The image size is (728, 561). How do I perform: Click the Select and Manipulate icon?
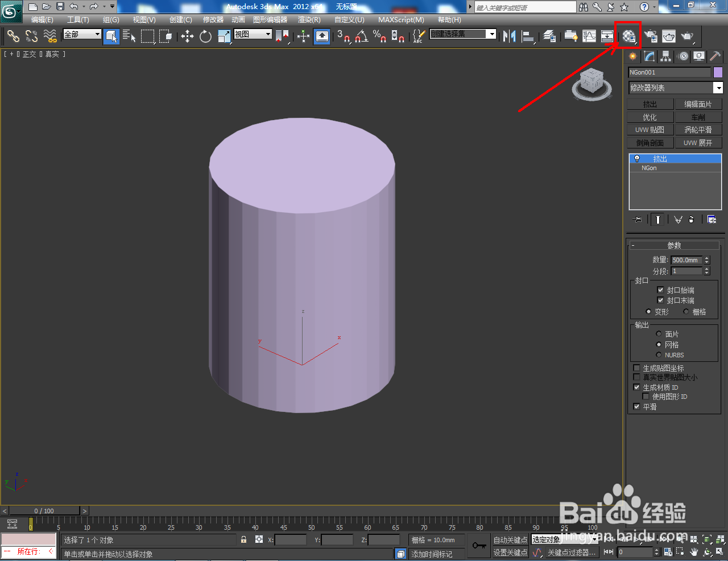point(303,36)
